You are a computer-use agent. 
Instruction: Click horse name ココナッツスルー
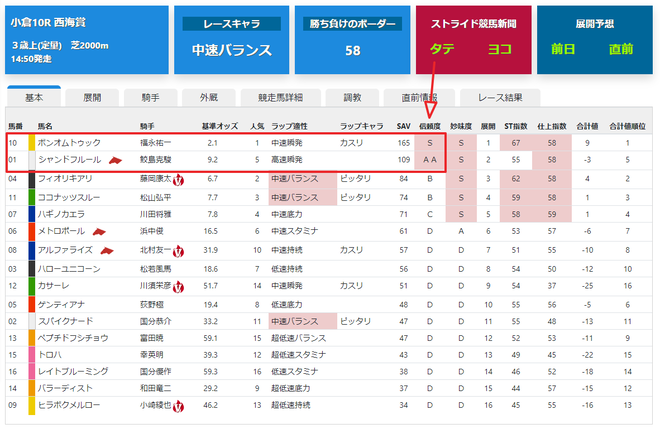(x=69, y=197)
